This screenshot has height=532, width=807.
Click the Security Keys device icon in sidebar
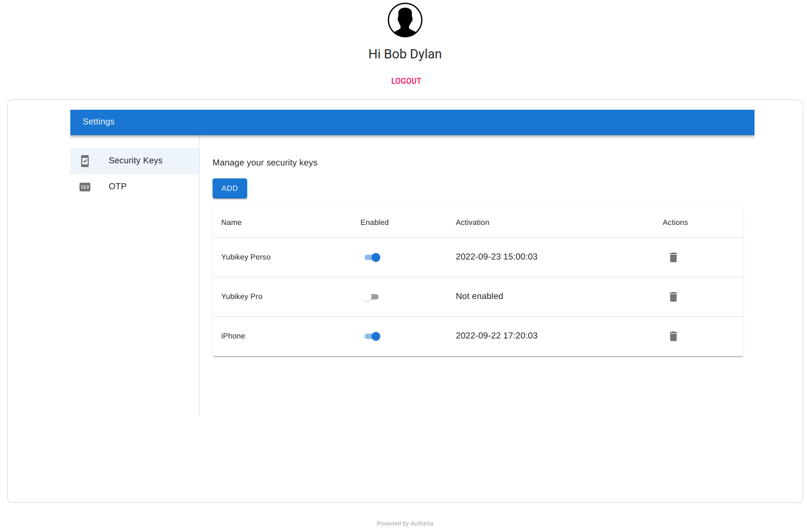click(85, 161)
